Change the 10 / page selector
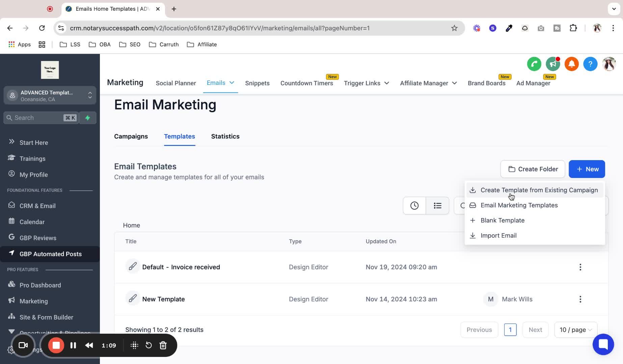 [x=575, y=330]
